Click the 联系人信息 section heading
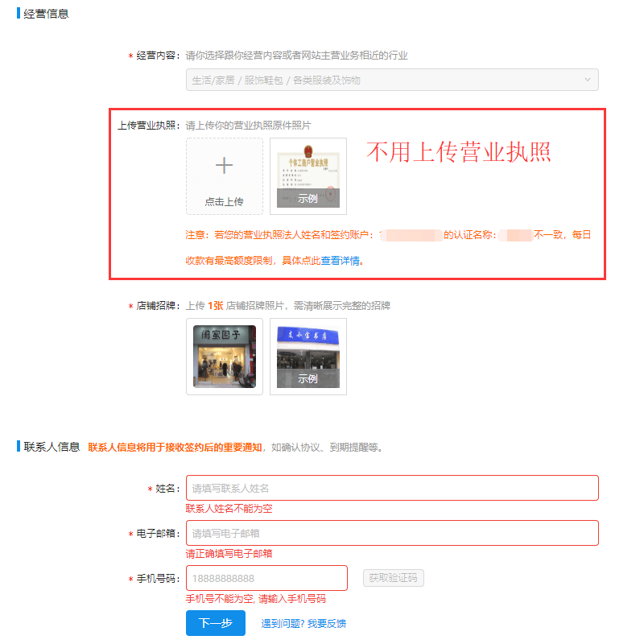This screenshot has height=644, width=644. pyautogui.click(x=52, y=447)
